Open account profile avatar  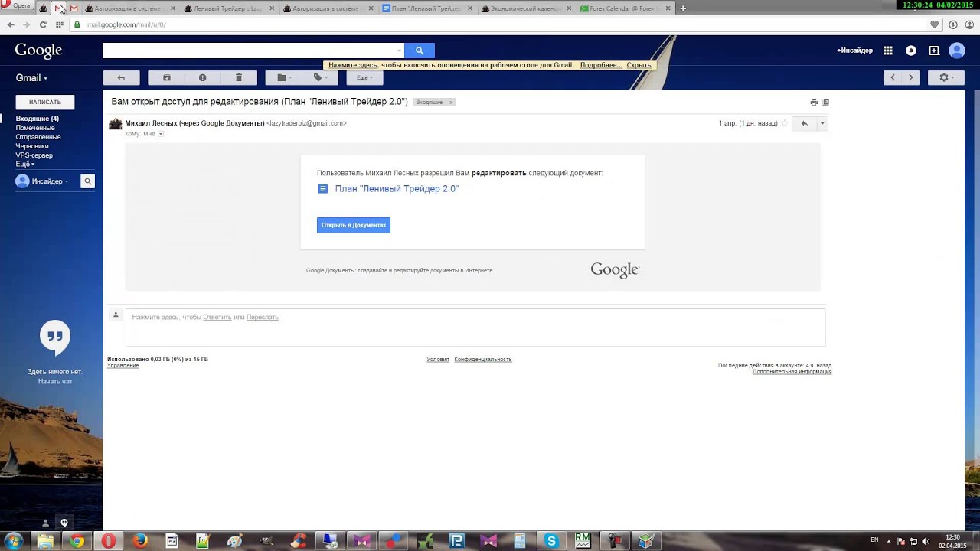pyautogui.click(x=957, y=51)
